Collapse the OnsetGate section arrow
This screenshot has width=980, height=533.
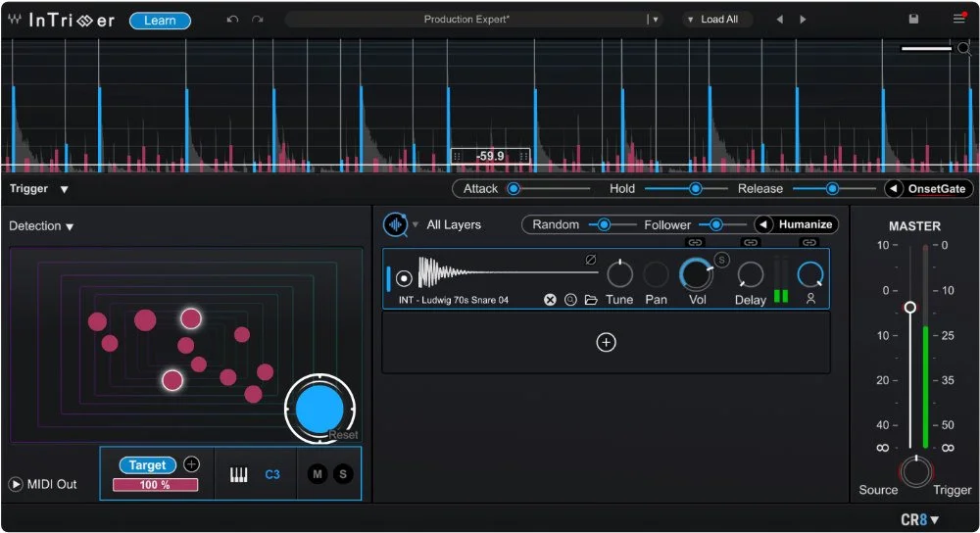893,189
